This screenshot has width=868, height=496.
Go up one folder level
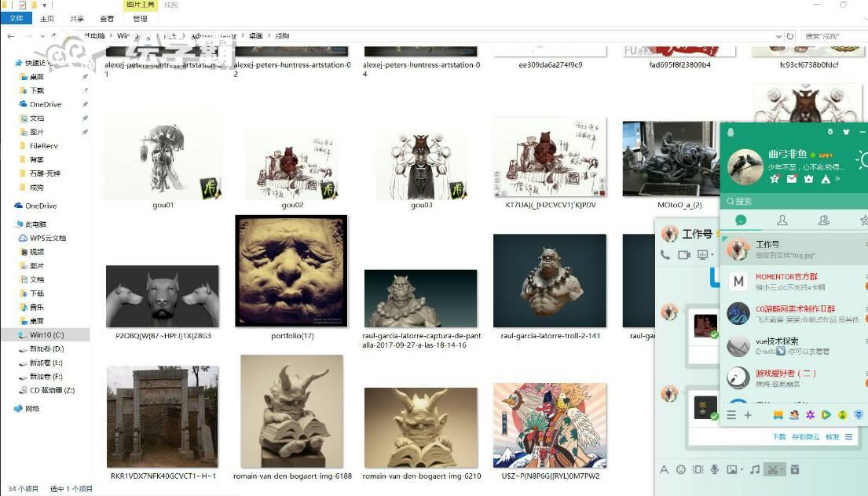(x=53, y=36)
